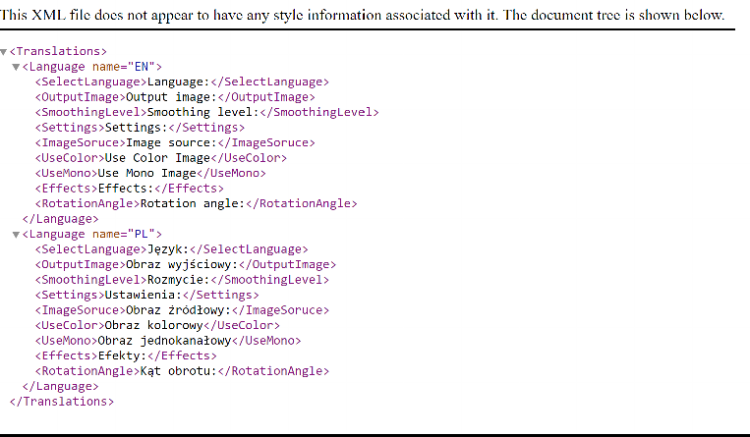
Task: Select the 'Obraz wyjściowy:' element line
Action: 179,264
